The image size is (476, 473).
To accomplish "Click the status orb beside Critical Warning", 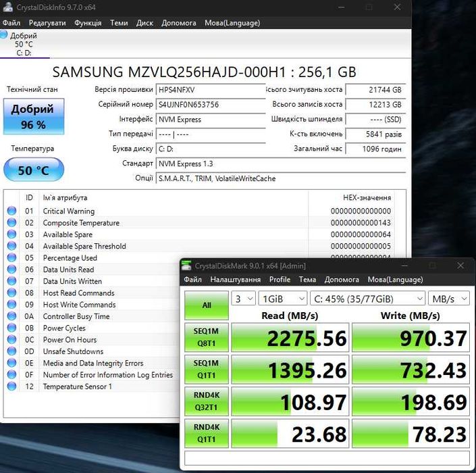I will [11, 211].
